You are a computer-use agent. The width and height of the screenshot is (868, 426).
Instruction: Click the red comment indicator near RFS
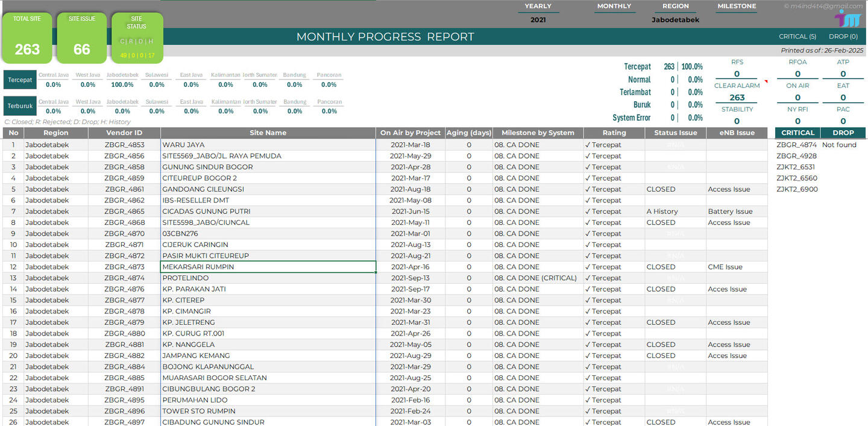click(x=767, y=81)
